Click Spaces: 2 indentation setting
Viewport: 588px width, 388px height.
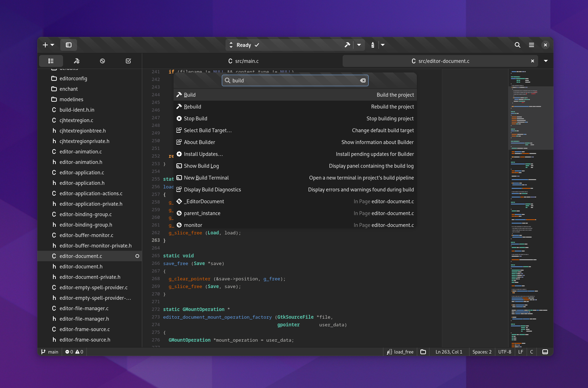coord(482,352)
